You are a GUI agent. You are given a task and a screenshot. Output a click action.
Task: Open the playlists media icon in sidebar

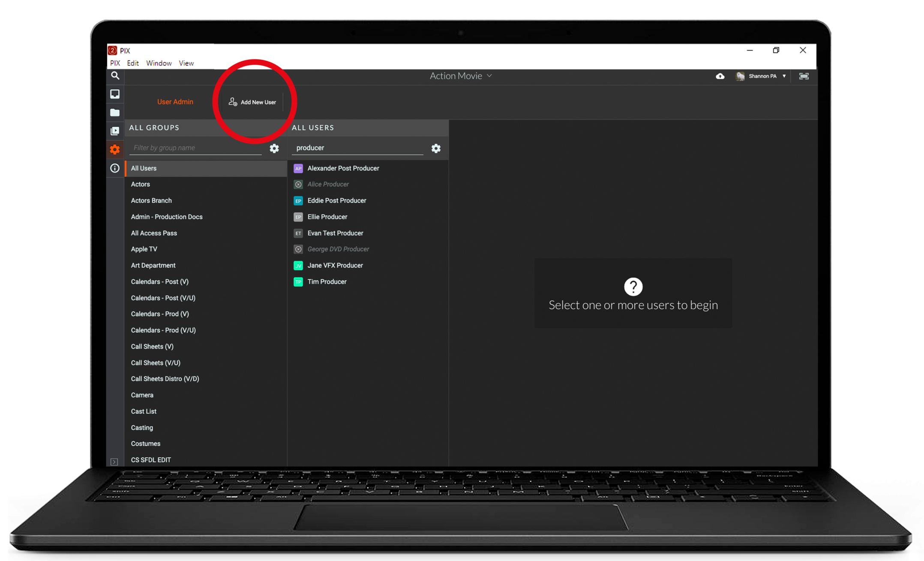click(115, 131)
